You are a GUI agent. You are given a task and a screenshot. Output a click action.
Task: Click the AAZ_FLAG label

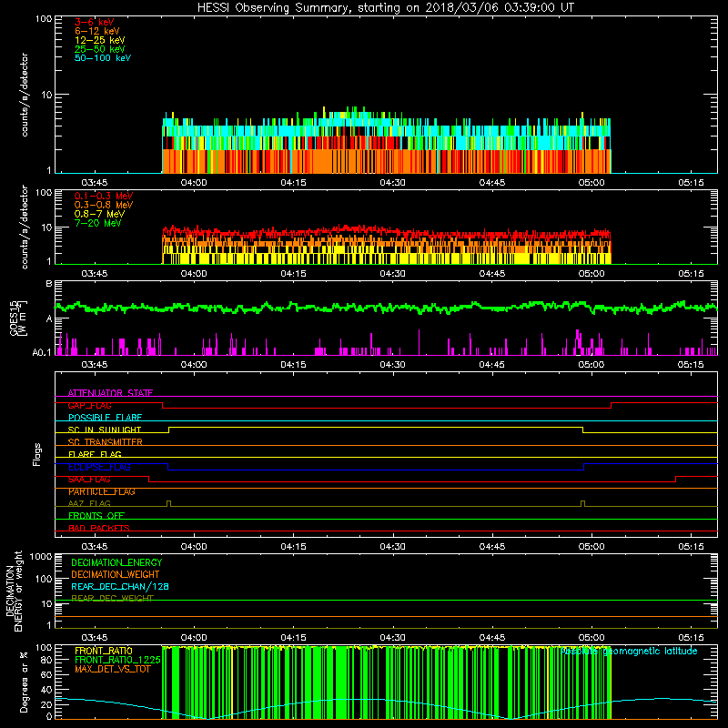(x=89, y=503)
